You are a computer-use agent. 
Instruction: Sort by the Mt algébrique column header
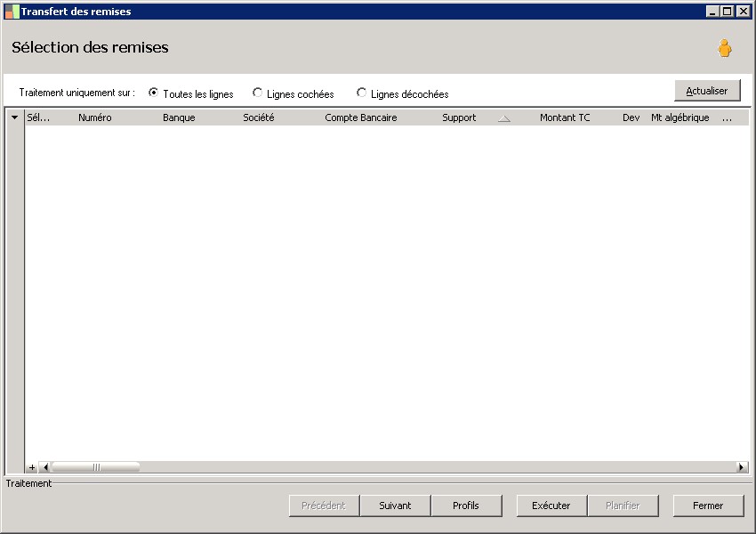(x=680, y=117)
